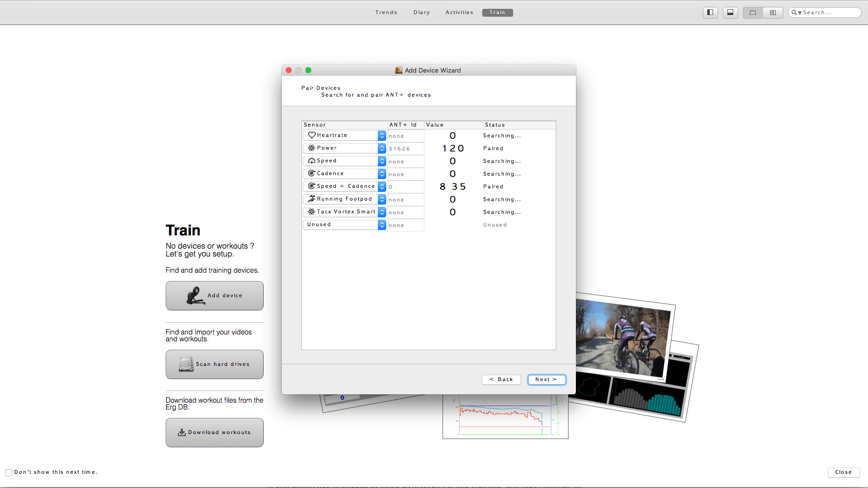Click the Power ANT+ Id field

405,149
